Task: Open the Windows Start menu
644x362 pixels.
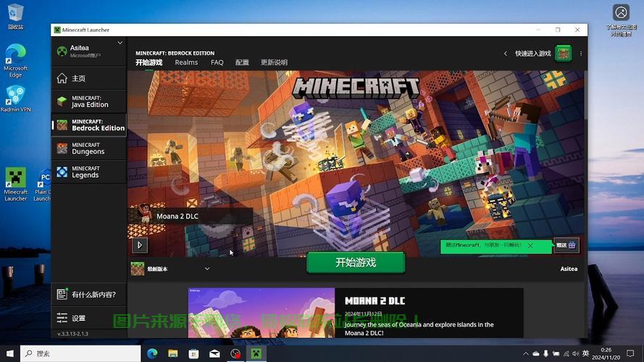Action: (x=10, y=353)
